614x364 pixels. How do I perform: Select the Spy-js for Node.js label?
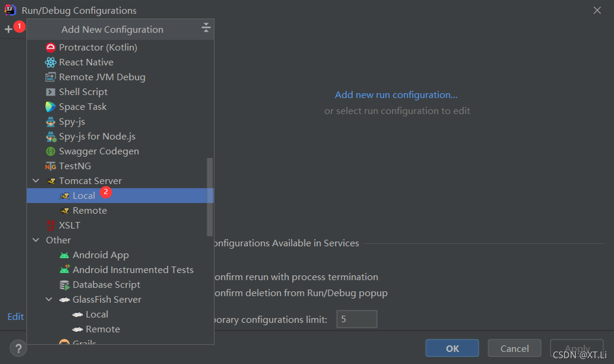[97, 136]
